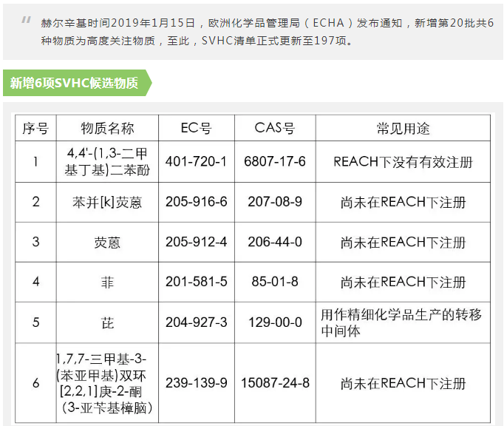Click substance name containing 3-亚苄基樟脑
The height and width of the screenshot is (426, 504).
104,383
